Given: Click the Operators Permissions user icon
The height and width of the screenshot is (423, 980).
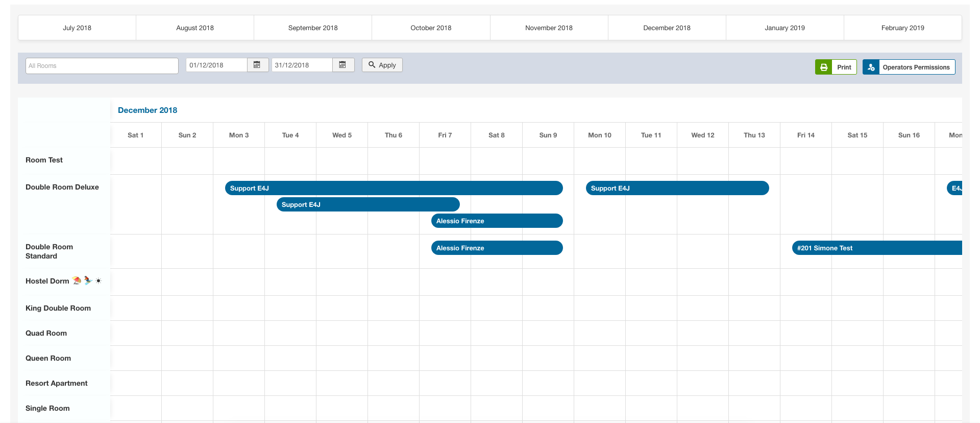Looking at the screenshot, I should tap(871, 67).
